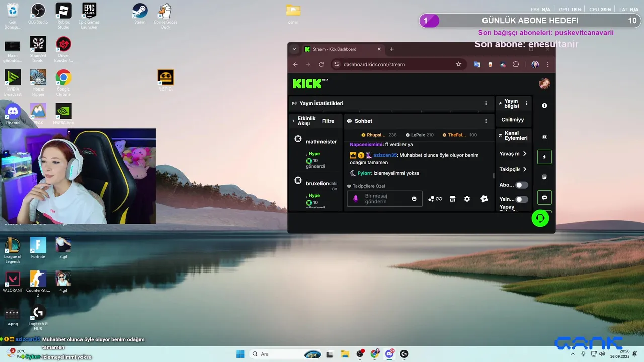This screenshot has width=644, height=362.
Task: Click username Napcenismimi in chat
Action: pos(366,145)
